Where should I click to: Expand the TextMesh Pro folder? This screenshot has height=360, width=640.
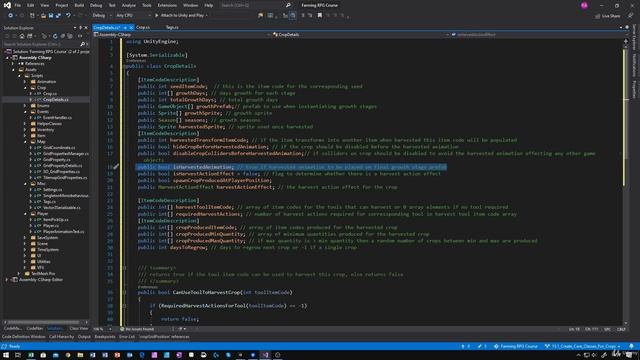point(19,273)
